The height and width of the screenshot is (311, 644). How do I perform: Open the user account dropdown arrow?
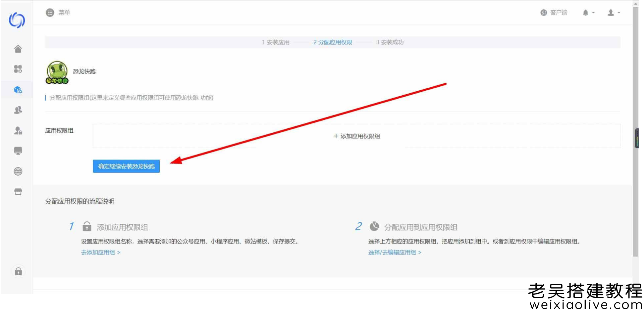pyautogui.click(x=618, y=13)
